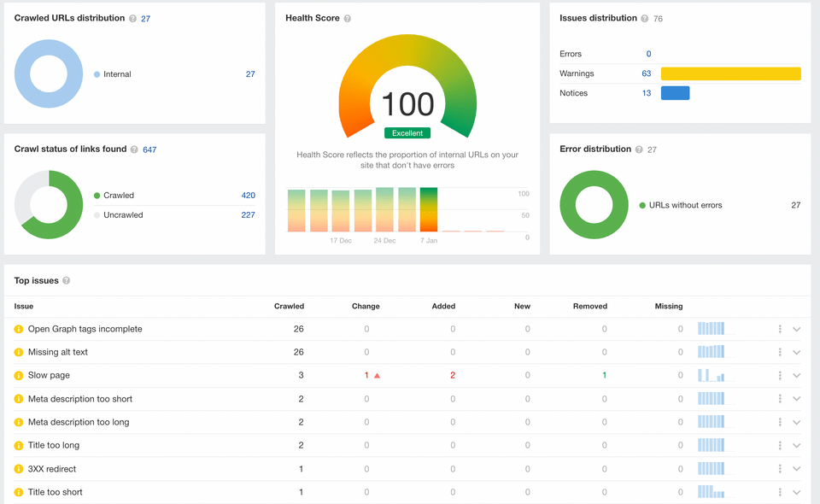This screenshot has width=820, height=504.
Task: Click the Slow page history sparkline
Action: 711,376
